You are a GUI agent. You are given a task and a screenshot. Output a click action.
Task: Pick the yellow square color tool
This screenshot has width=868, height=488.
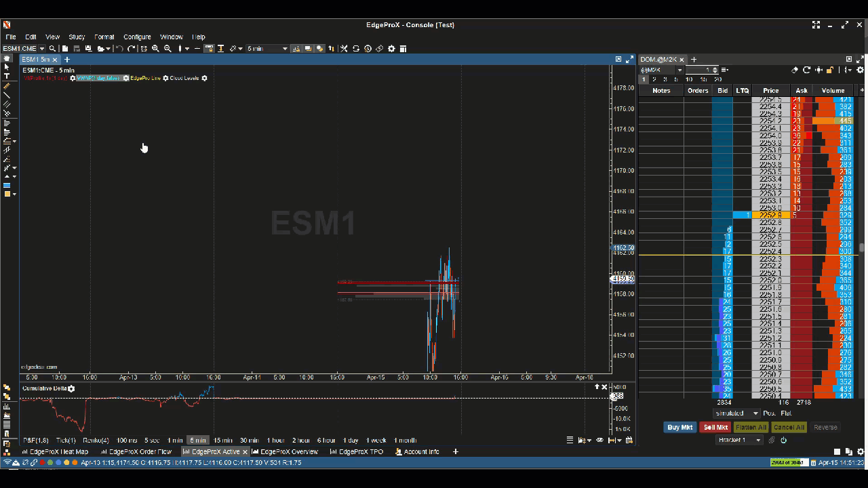pos(7,195)
